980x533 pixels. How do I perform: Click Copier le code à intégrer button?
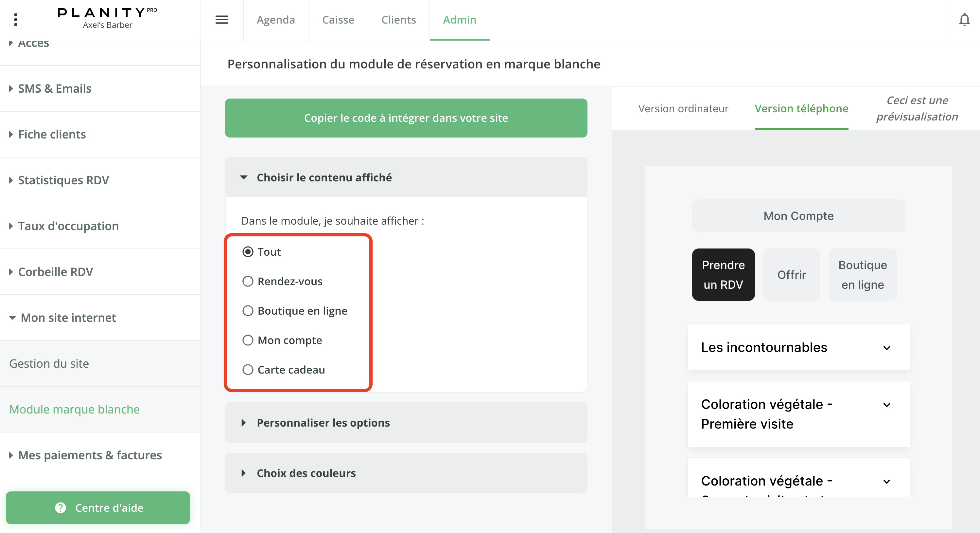click(406, 118)
